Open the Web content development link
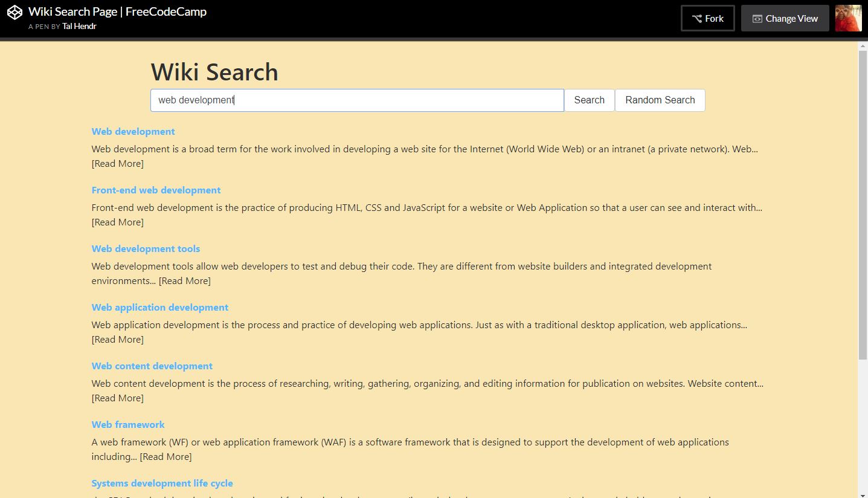 tap(152, 366)
